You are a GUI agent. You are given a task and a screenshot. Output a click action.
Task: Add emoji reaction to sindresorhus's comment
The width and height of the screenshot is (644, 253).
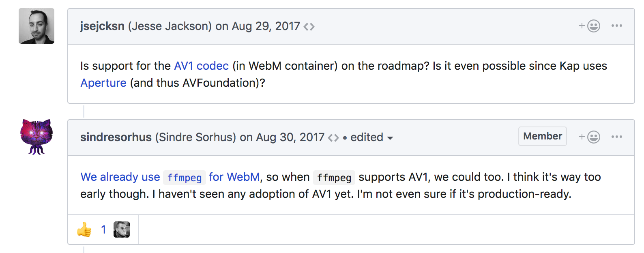[x=589, y=137]
